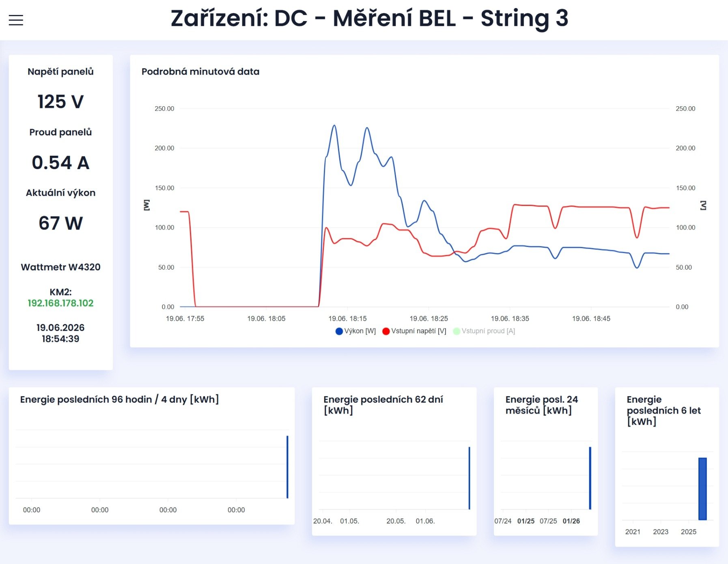This screenshot has width=728, height=564.
Task: Click the pale green Vstupní proud legend dot
Action: point(457,331)
